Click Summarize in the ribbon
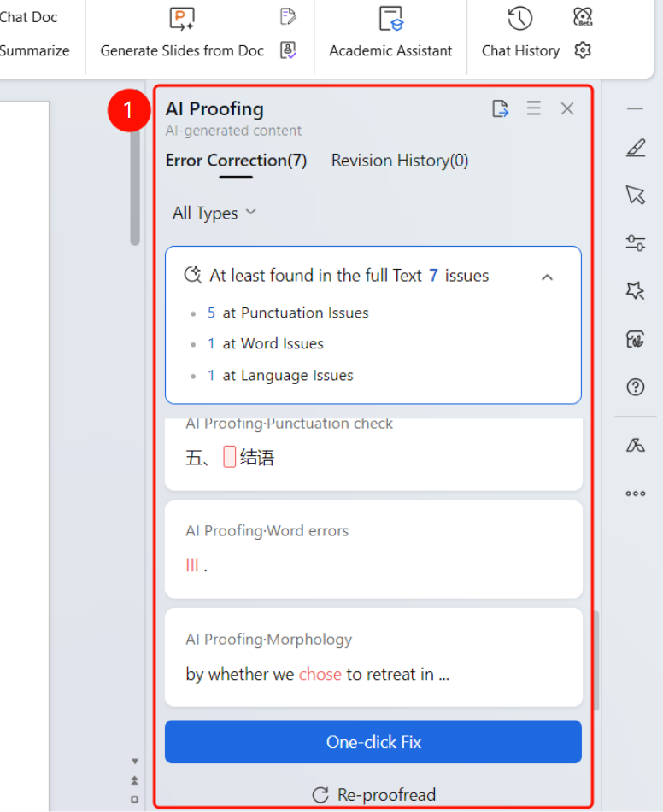Screen dimensions: 663x812 (x=34, y=50)
